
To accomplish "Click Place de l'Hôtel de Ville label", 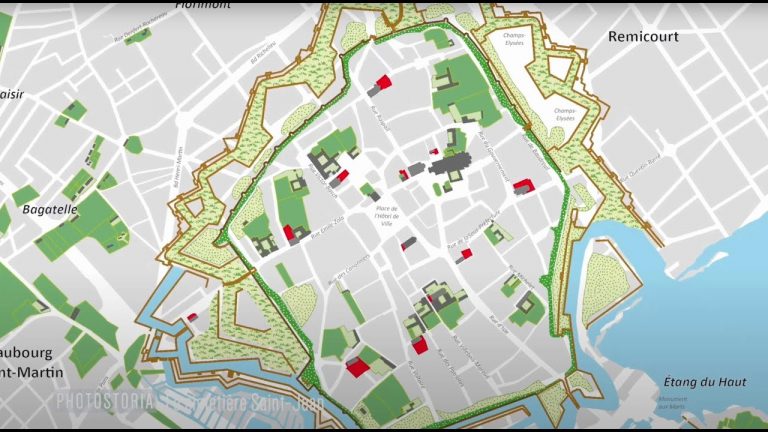I will [x=387, y=216].
